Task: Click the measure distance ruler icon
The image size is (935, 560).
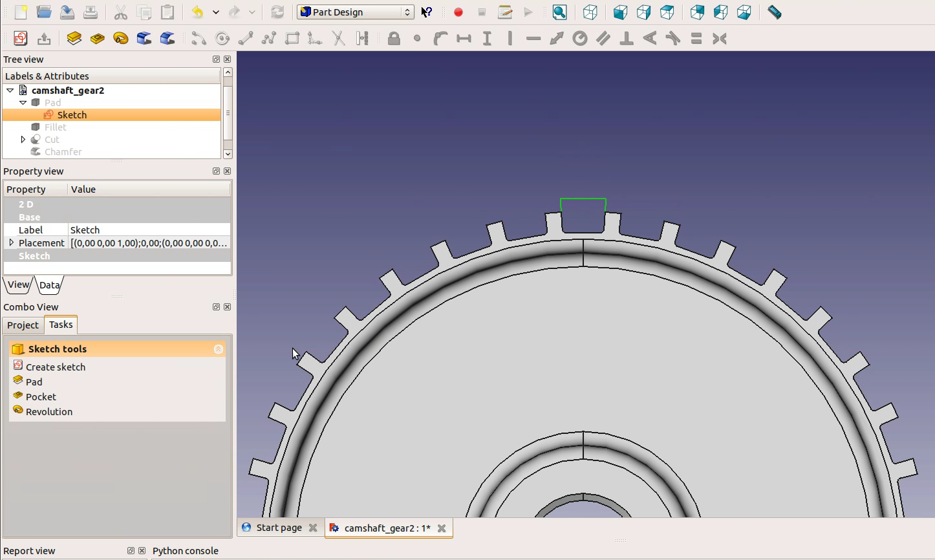Action: click(774, 12)
